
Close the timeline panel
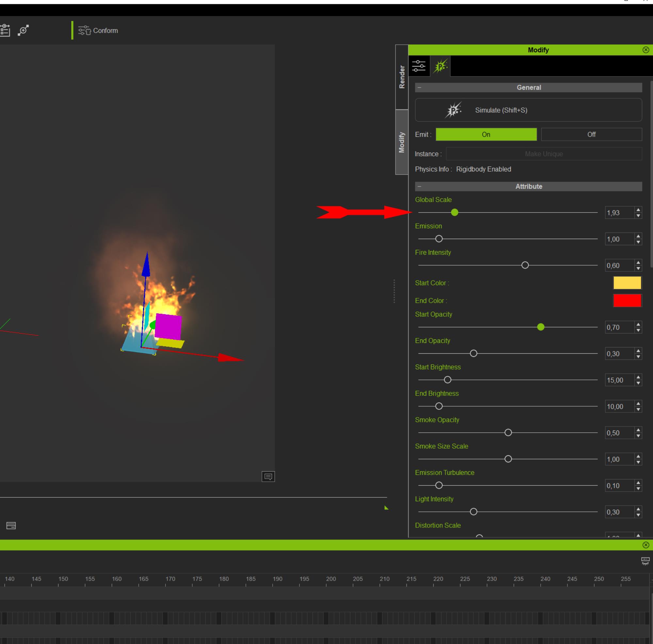pyautogui.click(x=645, y=545)
